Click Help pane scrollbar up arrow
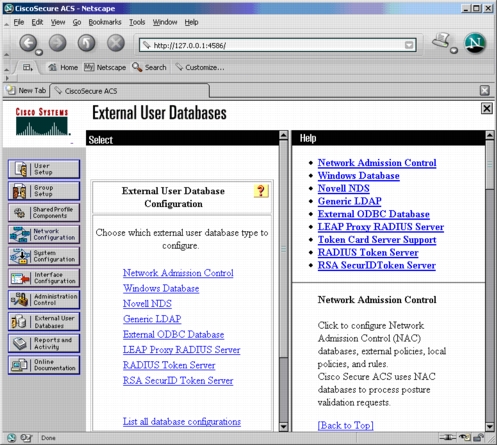 490,135
